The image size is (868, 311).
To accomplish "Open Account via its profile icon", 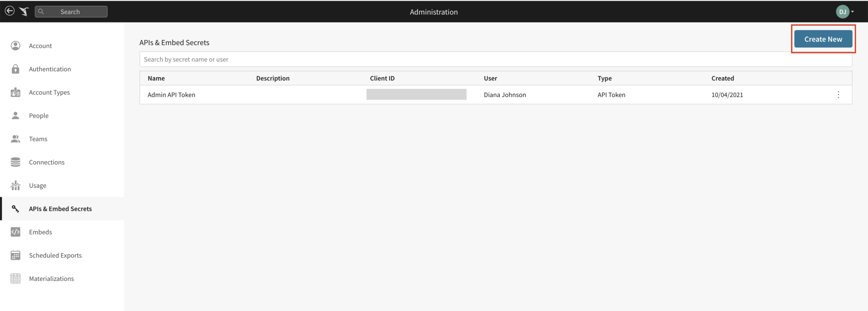I will pos(16,46).
